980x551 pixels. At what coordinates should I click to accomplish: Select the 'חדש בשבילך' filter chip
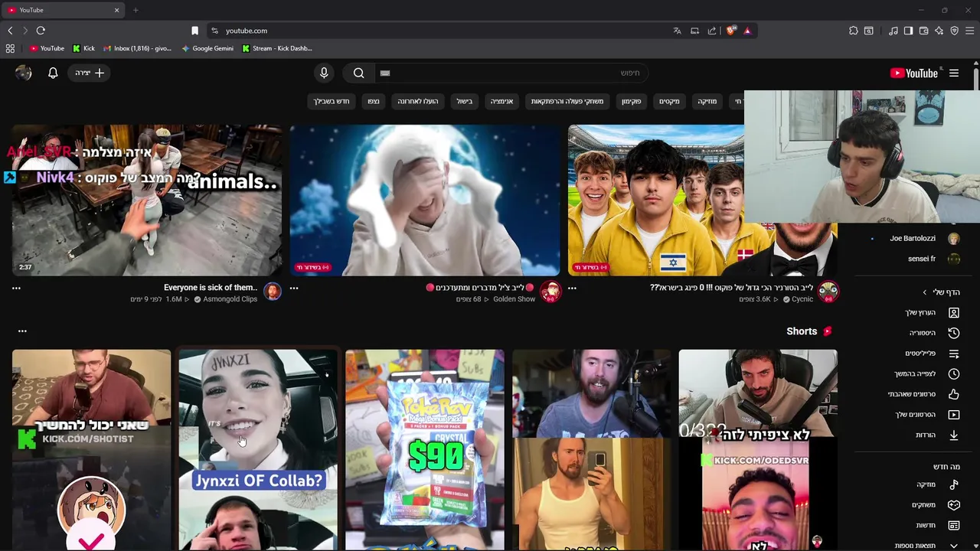click(x=331, y=101)
